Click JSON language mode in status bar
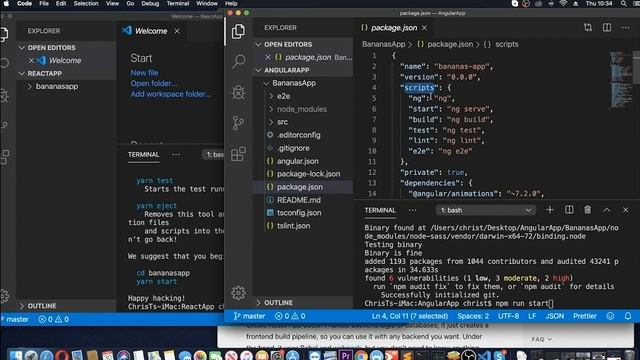Viewport: 640px width, 360px height. pyautogui.click(x=555, y=316)
